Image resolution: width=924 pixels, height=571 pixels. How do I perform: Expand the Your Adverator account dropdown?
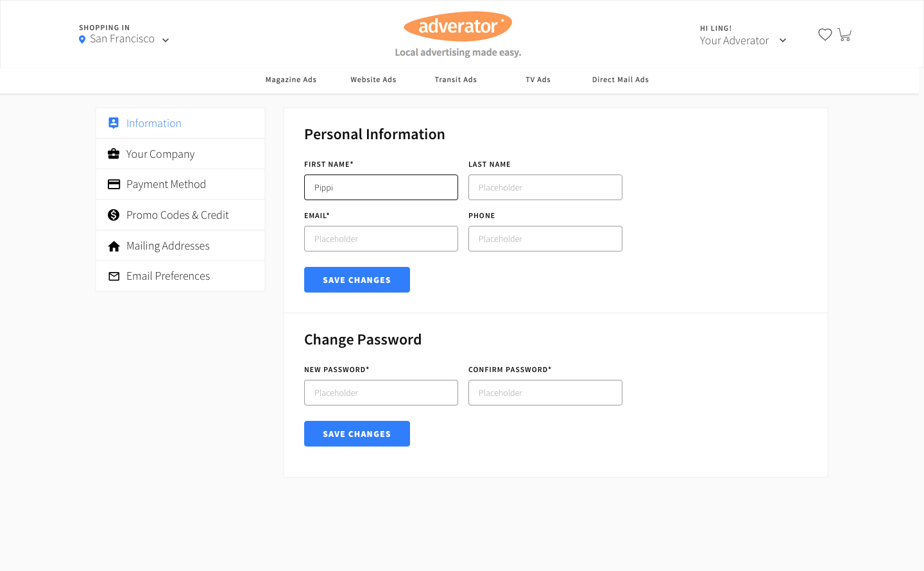tap(782, 40)
